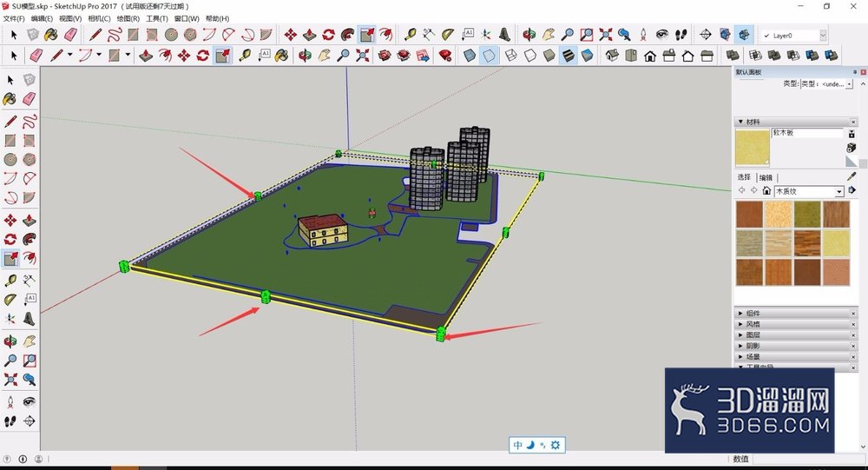Click the Send to LayOut icon
868x470 pixels.
pos(423,56)
